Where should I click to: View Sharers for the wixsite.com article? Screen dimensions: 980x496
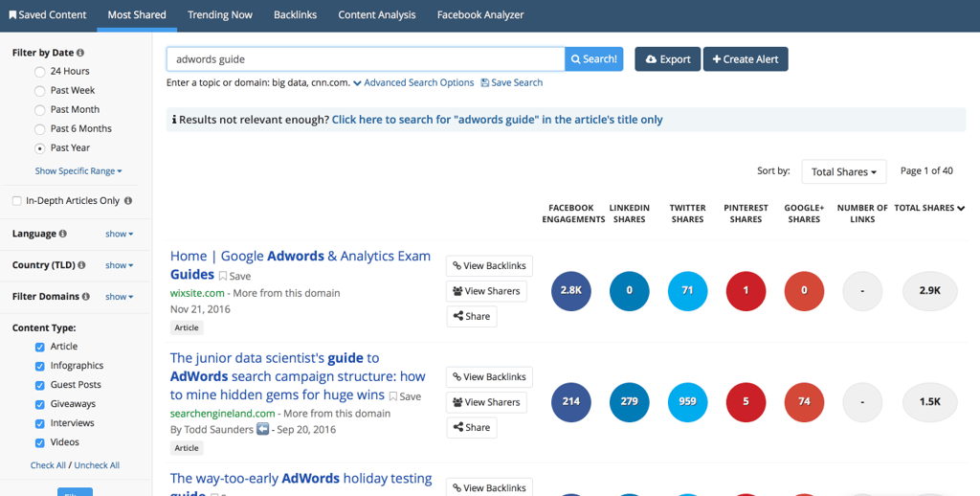[x=486, y=291]
